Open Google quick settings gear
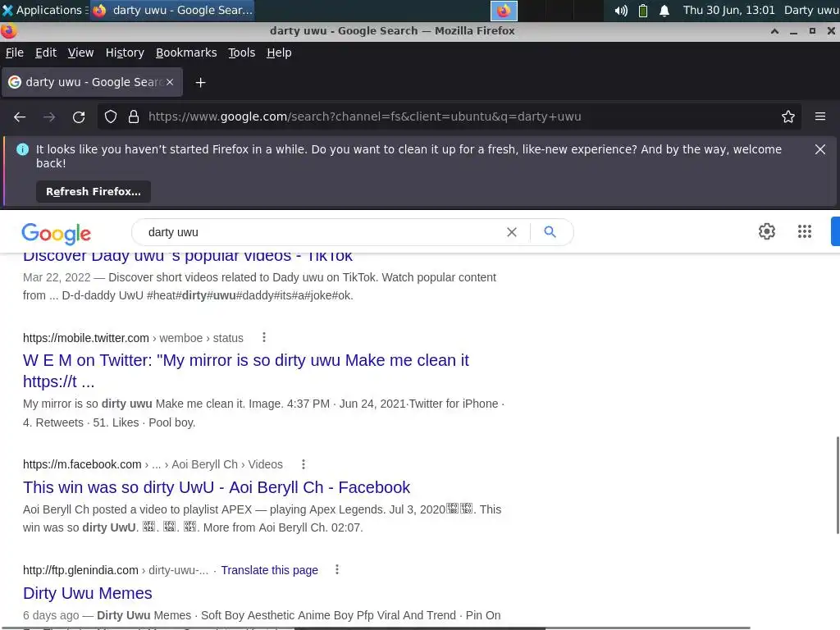Screen dimensions: 840x630 click(x=767, y=231)
